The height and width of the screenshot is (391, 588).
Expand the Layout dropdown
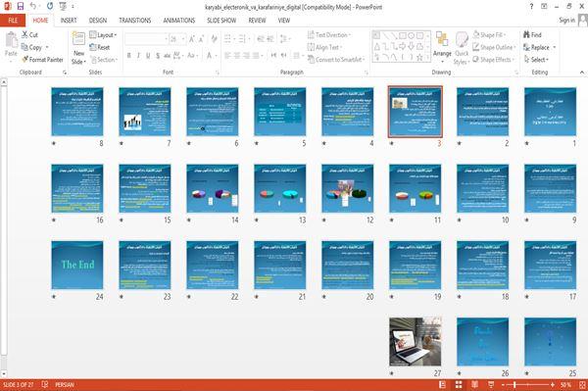pos(103,35)
